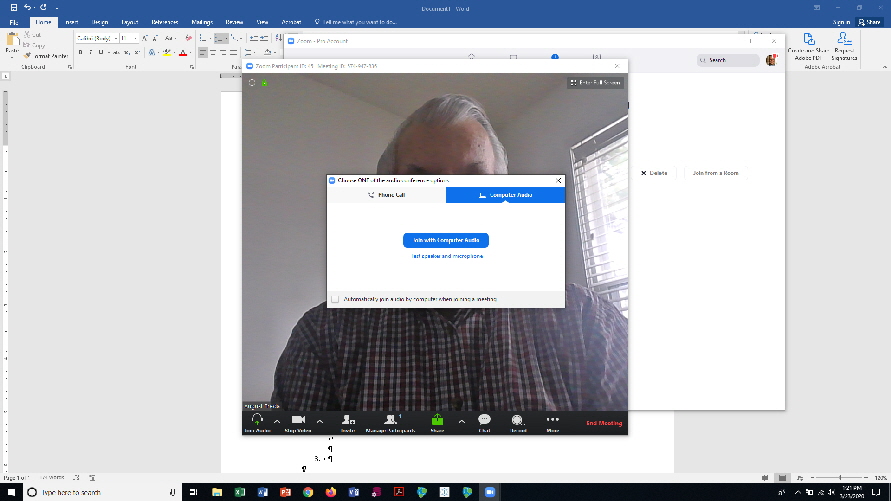Click Test speaker and microphone link

click(x=447, y=256)
